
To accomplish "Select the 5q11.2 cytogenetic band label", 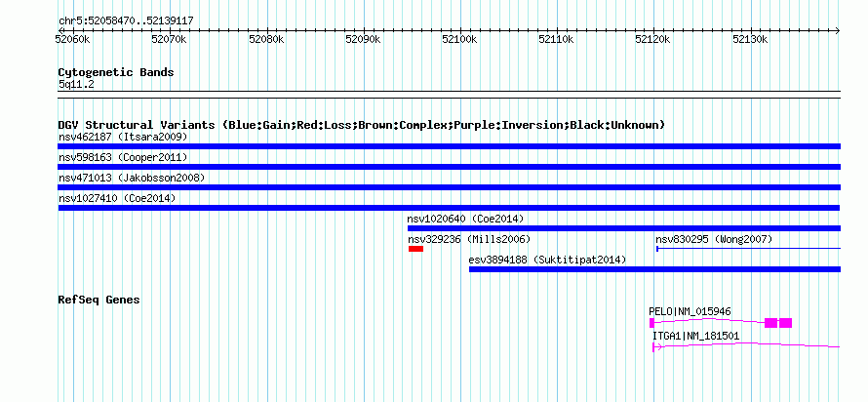I will (77, 84).
